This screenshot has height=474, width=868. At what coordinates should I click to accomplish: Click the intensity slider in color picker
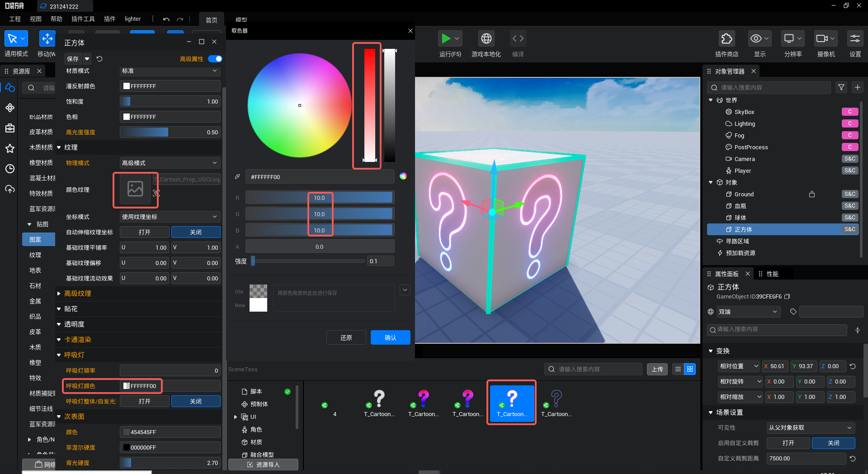pyautogui.click(x=308, y=261)
